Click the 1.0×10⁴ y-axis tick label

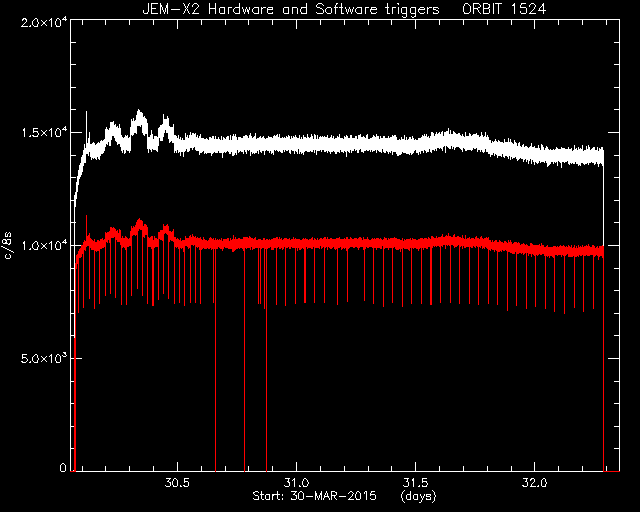[44, 245]
